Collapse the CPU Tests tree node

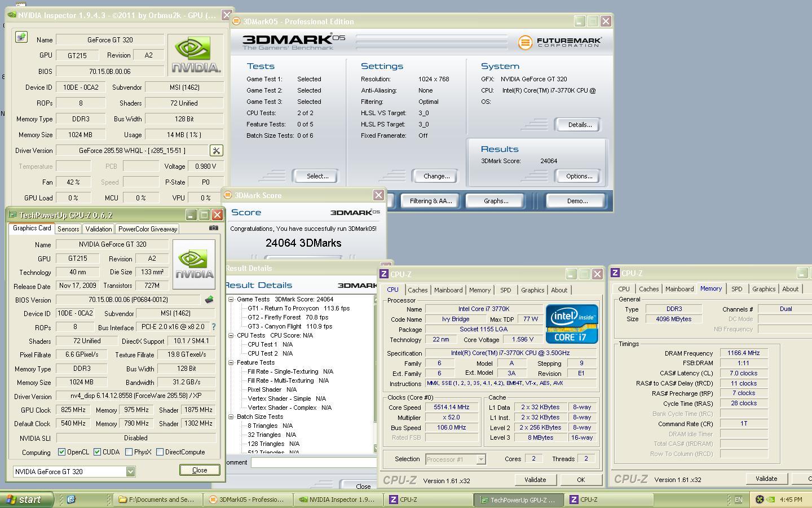(x=231, y=335)
